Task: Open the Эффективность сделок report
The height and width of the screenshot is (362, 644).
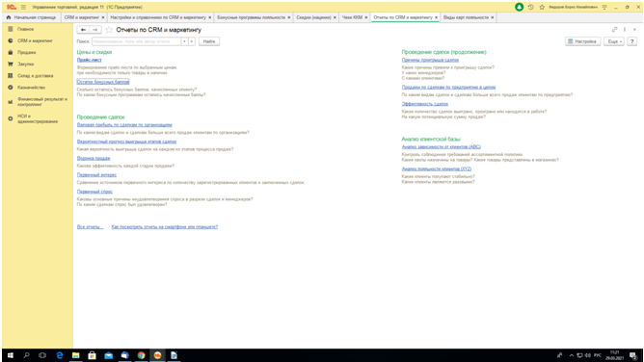Action: [425, 104]
